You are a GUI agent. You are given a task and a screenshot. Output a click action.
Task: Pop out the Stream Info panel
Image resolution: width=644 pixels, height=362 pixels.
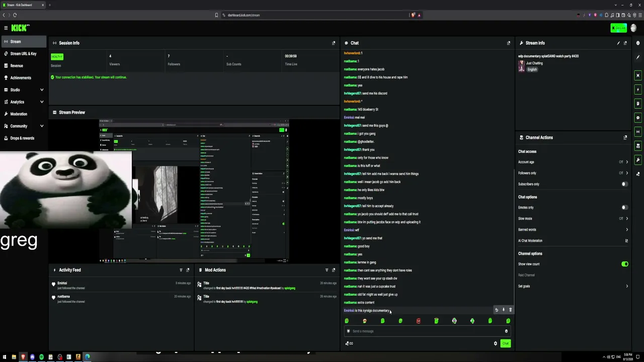coord(625,43)
